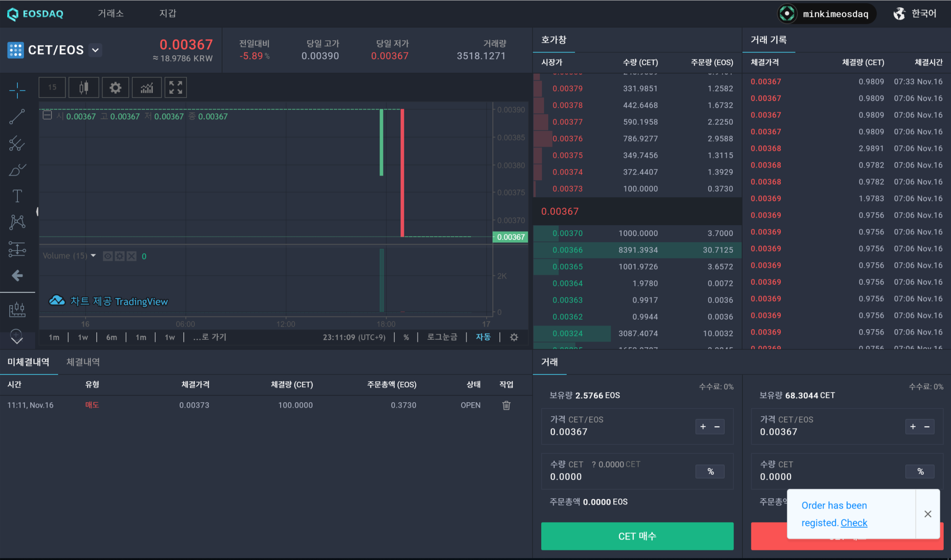Image resolution: width=951 pixels, height=560 pixels.
Task: Open the go-to date option (...로 가기)
Action: coord(210,337)
